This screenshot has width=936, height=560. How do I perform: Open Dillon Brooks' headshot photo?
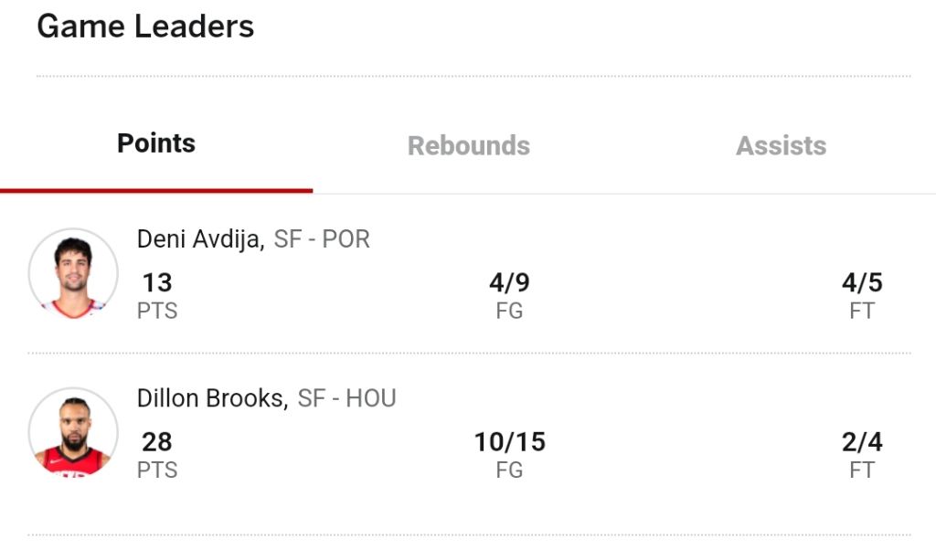tap(73, 432)
